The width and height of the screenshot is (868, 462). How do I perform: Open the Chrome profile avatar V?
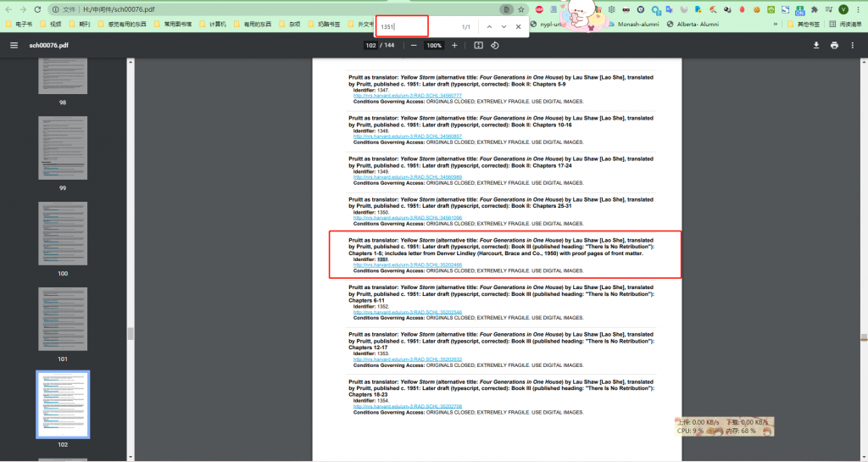click(843, 9)
